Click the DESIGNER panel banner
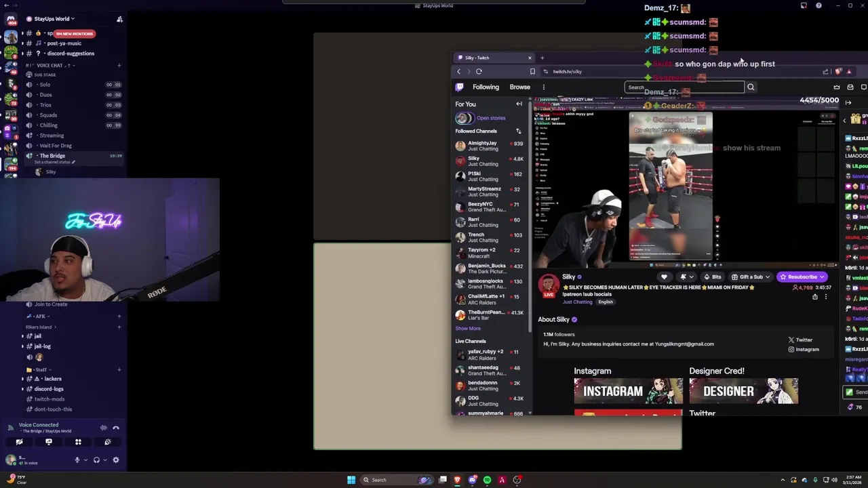This screenshot has width=868, height=488. click(744, 391)
